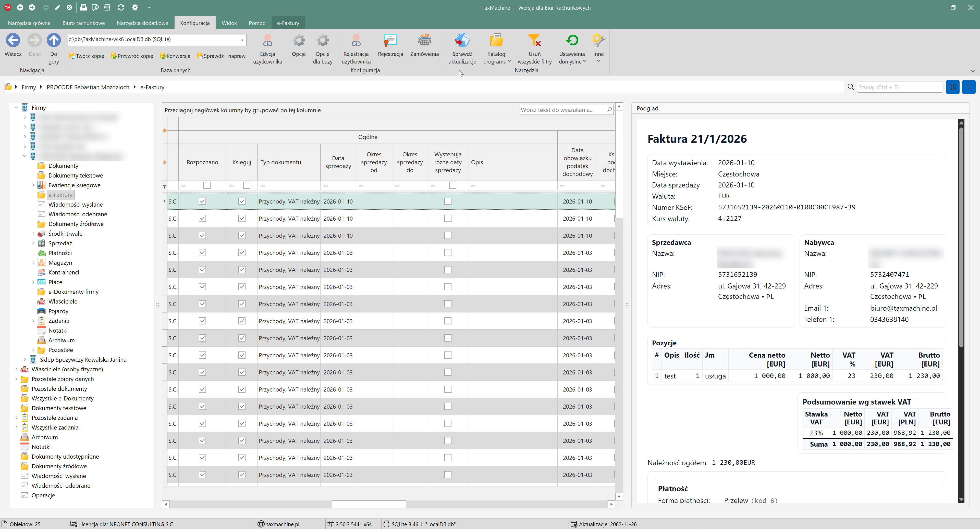Switch to Narzędzia główne ribbon tab
Image resolution: width=980 pixels, height=529 pixels.
tap(29, 23)
